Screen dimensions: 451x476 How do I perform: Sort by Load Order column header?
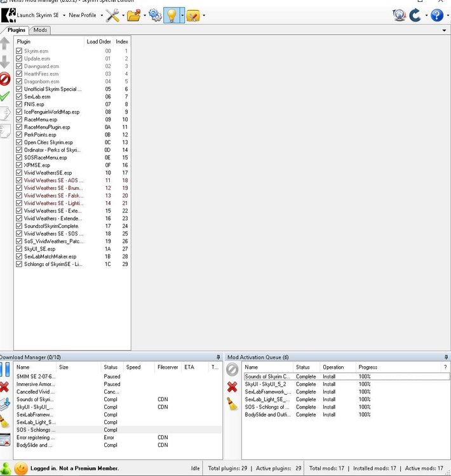(98, 42)
